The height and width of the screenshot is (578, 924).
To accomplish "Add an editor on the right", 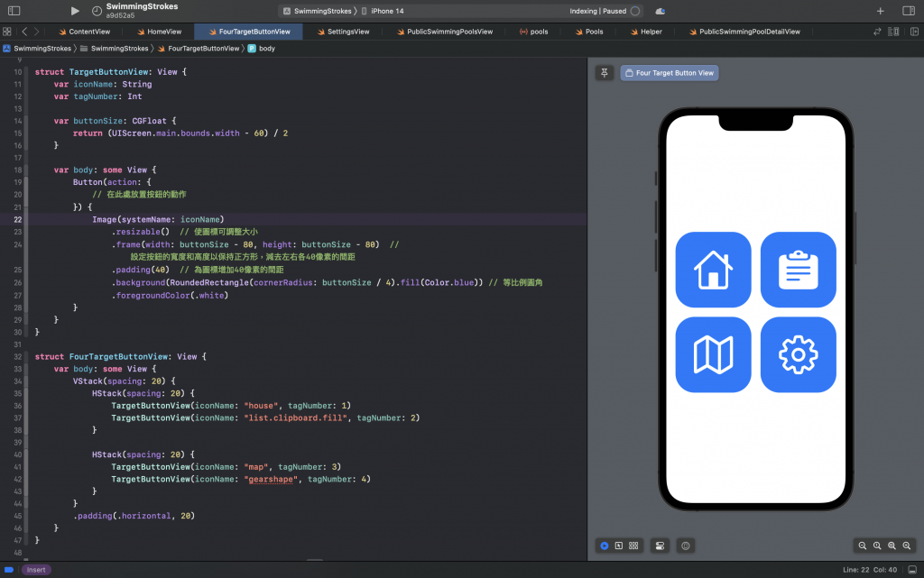I will (914, 32).
